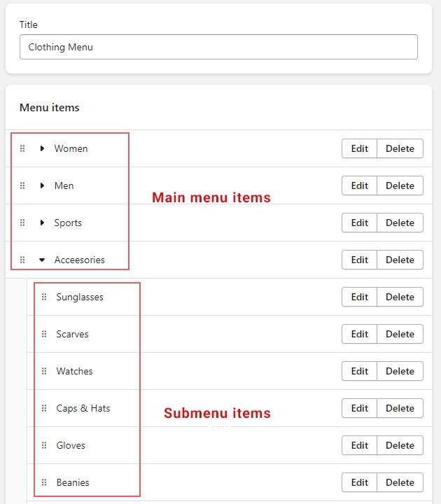The height and width of the screenshot is (504, 441).
Task: Edit the Sunglasses submenu item
Action: (x=359, y=297)
